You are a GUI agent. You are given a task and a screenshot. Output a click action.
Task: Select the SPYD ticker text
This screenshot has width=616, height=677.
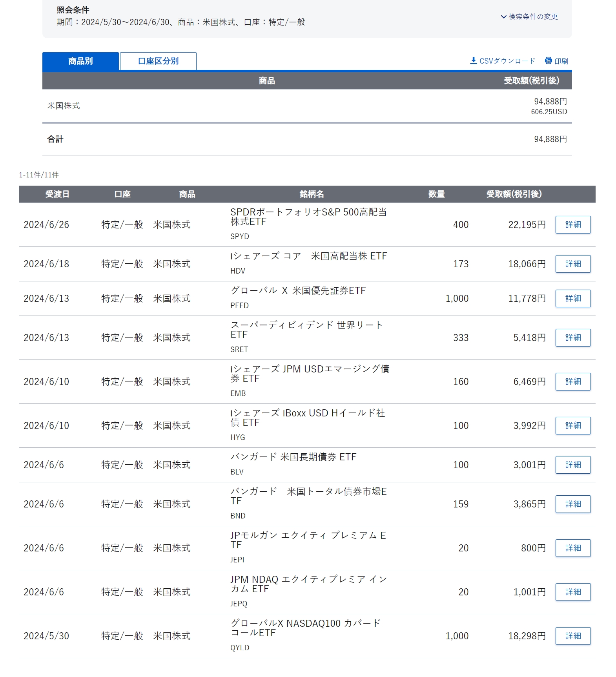pyautogui.click(x=240, y=236)
